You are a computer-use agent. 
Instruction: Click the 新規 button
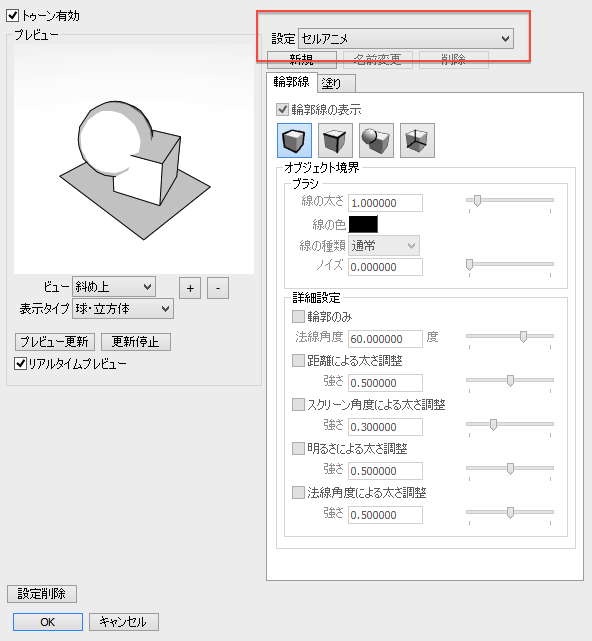pyautogui.click(x=302, y=60)
